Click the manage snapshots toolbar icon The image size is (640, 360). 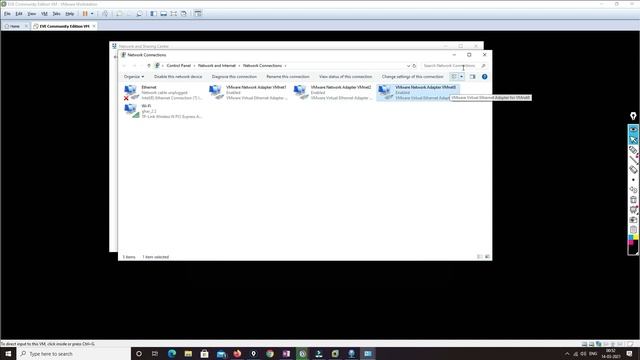(139, 14)
